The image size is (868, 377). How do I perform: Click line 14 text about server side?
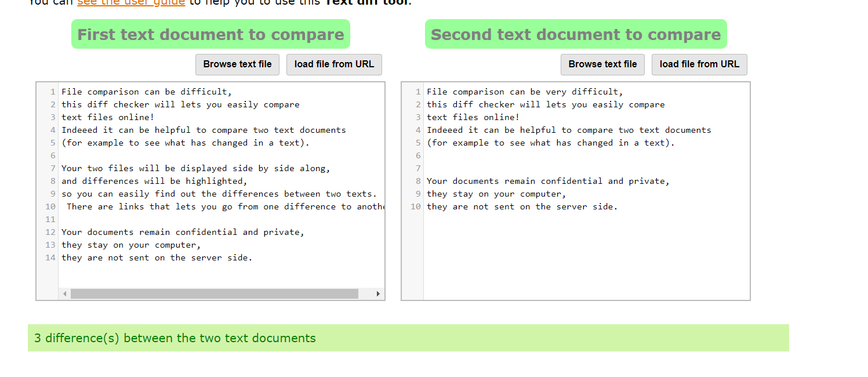pos(157,257)
